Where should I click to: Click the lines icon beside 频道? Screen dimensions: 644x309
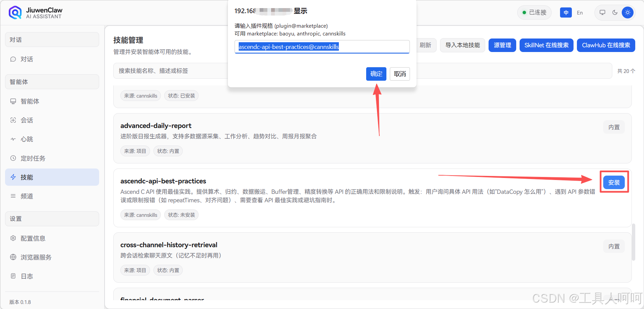click(x=13, y=196)
